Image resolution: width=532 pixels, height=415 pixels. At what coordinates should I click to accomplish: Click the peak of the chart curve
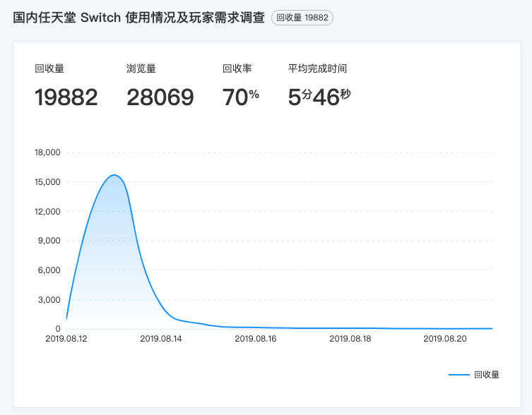114,175
